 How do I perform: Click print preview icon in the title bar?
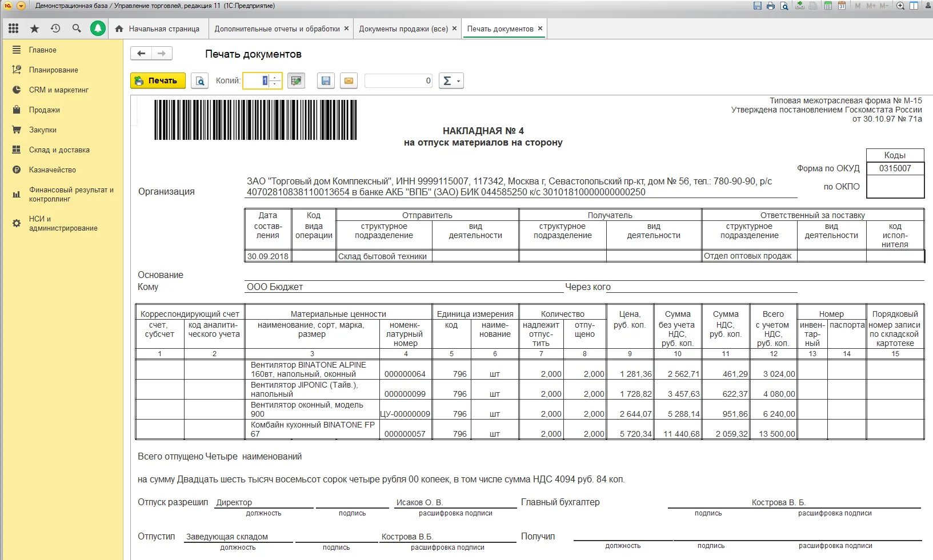click(x=784, y=6)
